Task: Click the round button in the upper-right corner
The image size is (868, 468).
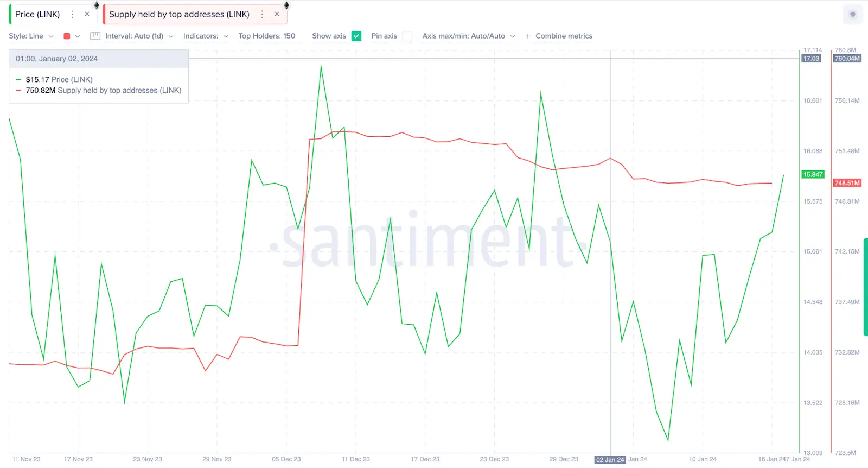Action: point(853,14)
